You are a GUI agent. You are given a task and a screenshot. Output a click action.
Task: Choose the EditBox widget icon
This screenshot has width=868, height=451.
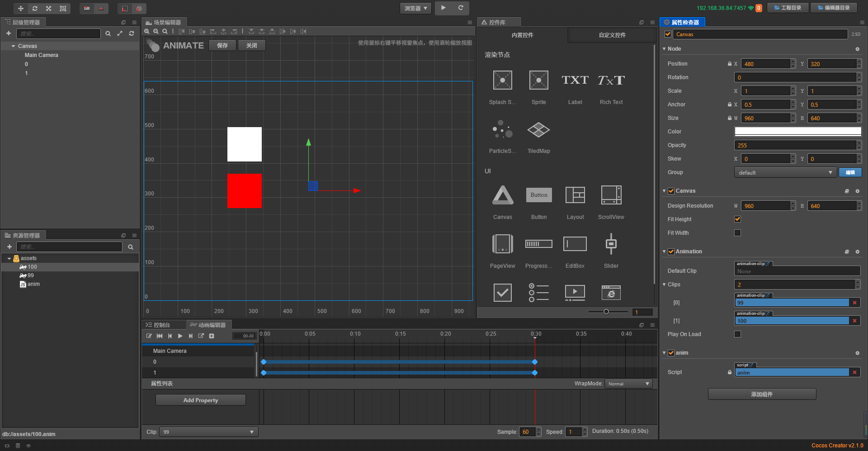[575, 244]
